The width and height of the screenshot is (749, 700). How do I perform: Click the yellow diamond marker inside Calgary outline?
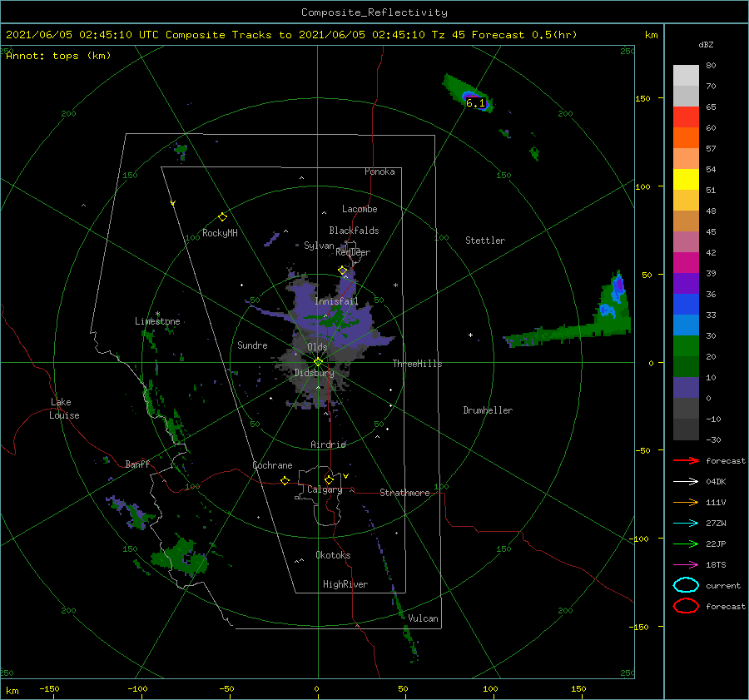(x=329, y=479)
